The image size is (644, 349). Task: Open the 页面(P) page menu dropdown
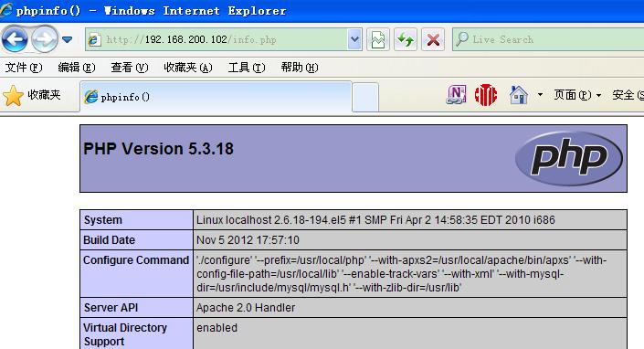[577, 95]
